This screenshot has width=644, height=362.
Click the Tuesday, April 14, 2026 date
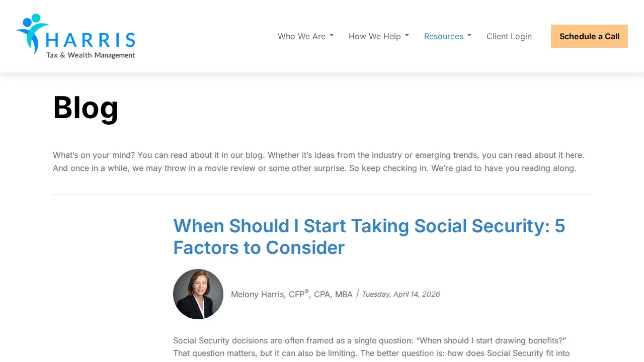[x=401, y=294]
